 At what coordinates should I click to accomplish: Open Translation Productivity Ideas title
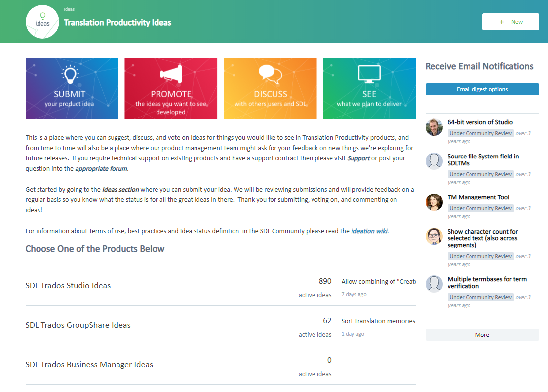pos(117,23)
